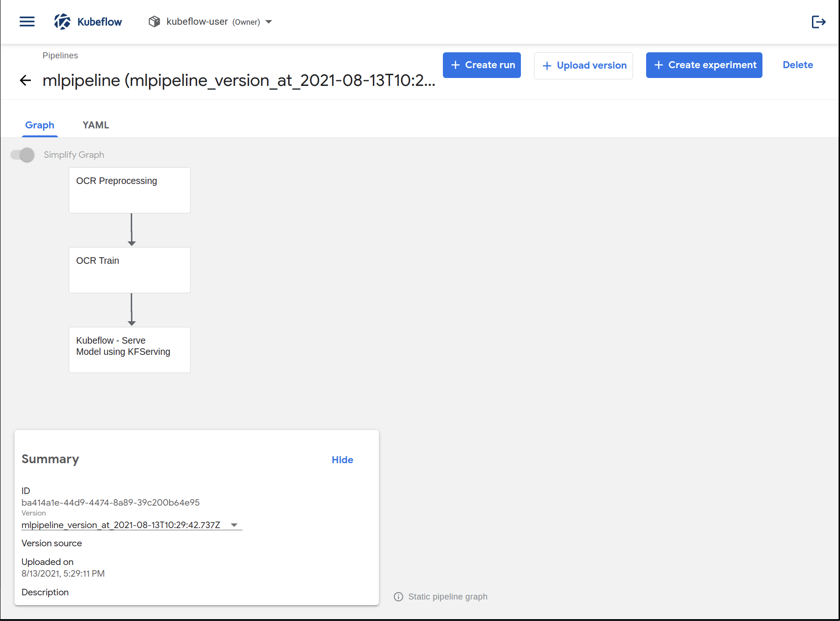Select the Kubeflow Serve Model KFServing node
The height and width of the screenshot is (621, 840).
pos(129,350)
